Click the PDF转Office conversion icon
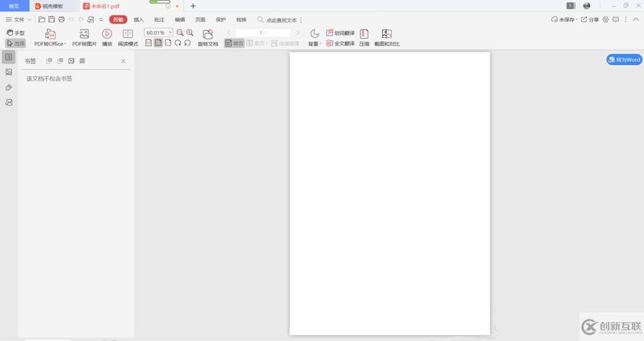This screenshot has width=644, height=341. tap(50, 34)
